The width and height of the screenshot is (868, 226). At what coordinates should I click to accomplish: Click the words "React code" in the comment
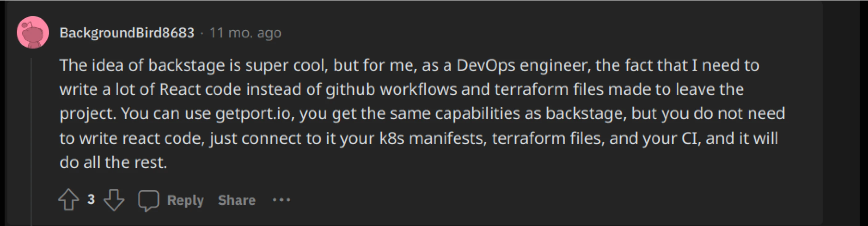[200, 90]
